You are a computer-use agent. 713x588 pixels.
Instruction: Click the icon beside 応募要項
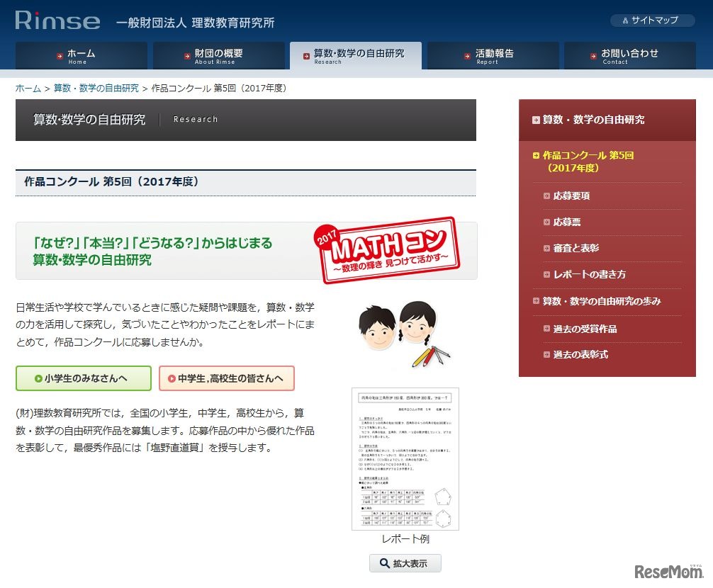point(546,196)
